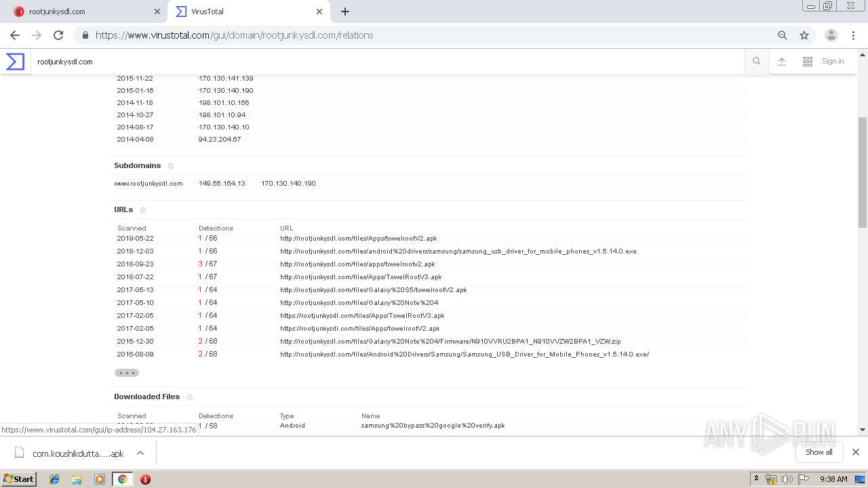Open the N910VVRU2BPA1 firmware zip URL
868x488 pixels.
[450, 342]
